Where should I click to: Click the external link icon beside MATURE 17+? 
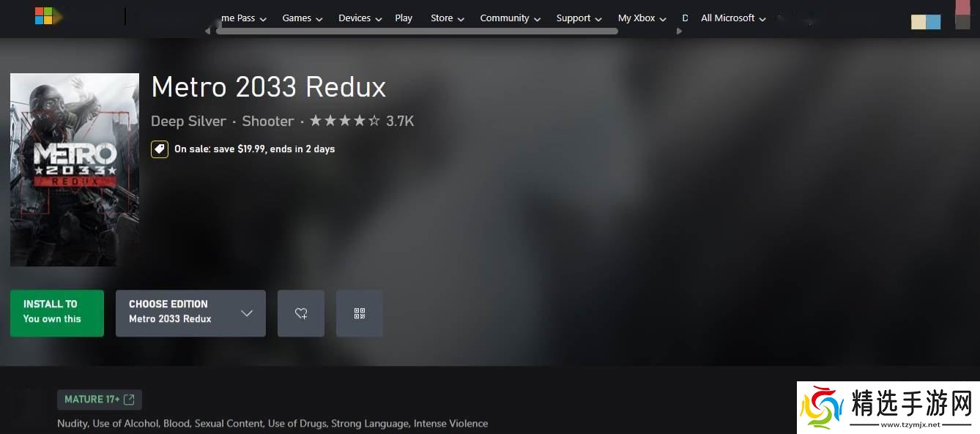130,400
